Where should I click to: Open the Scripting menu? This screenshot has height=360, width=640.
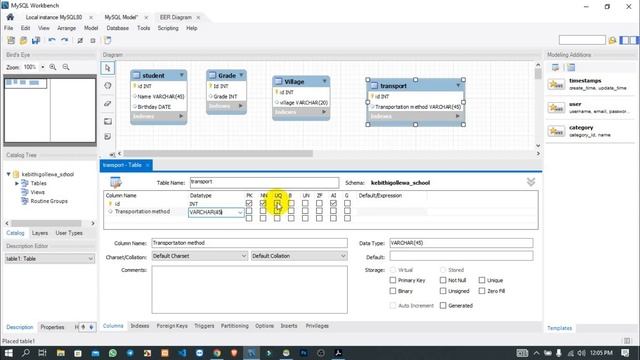click(x=168, y=28)
